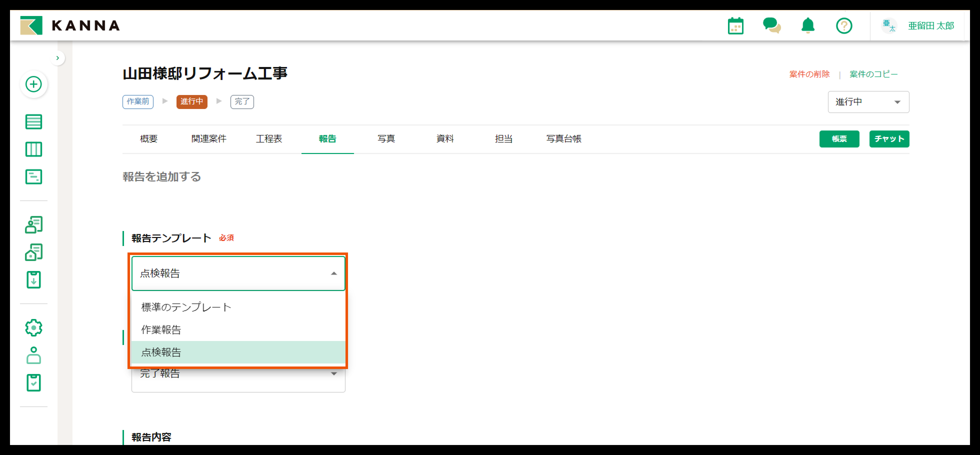
Task: Click 案件の削除 link
Action: 809,74
